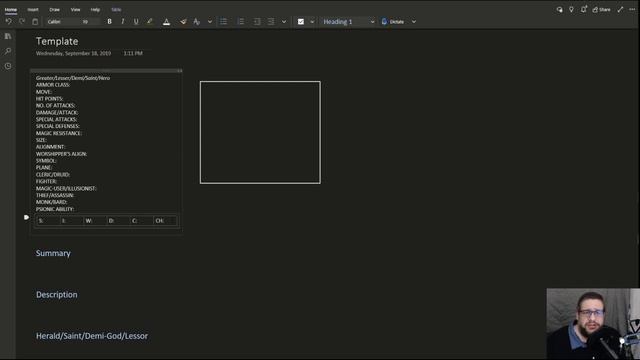Click the CH: table cell
The image size is (640, 360).
[x=165, y=221]
